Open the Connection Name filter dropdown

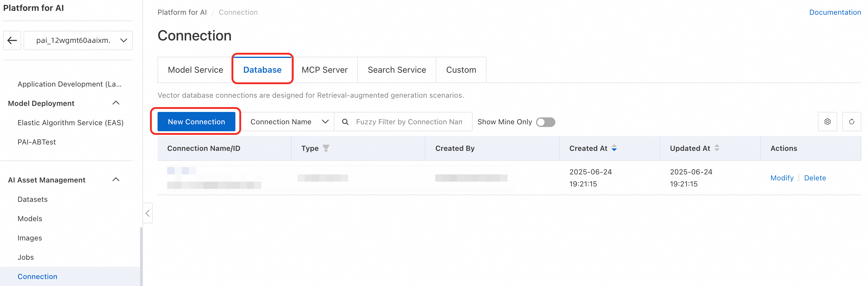(x=289, y=122)
